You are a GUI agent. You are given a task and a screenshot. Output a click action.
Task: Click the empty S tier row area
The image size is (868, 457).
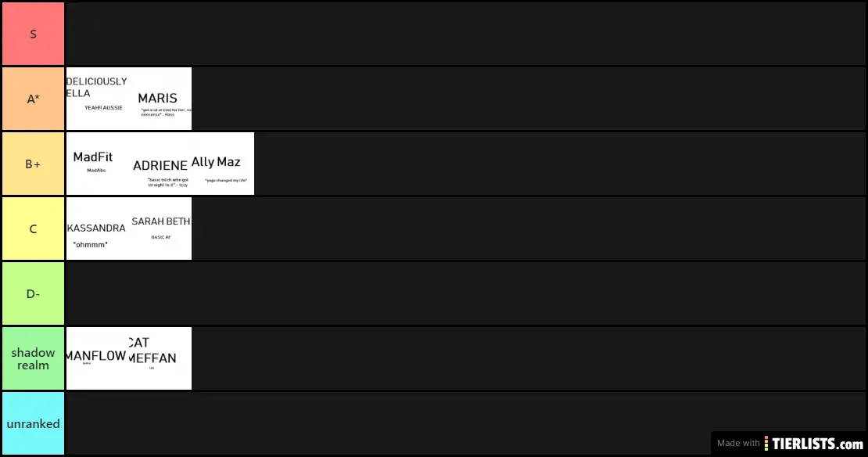[466, 34]
